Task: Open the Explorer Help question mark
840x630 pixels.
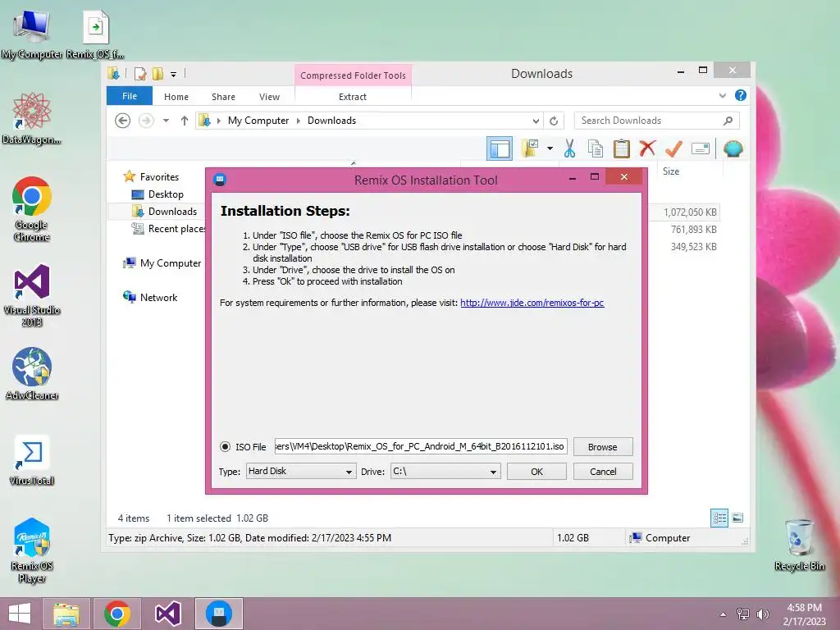Action: point(741,95)
